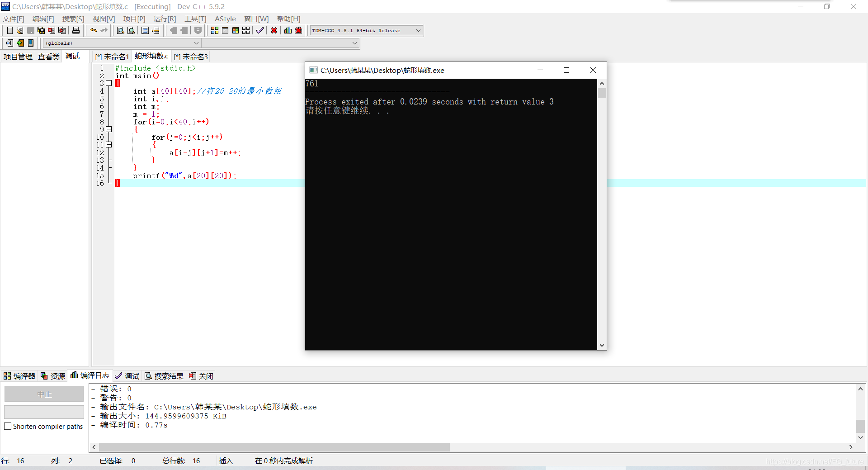Click the console window's exe title icon
Screen dimensions: 868x470
point(313,70)
